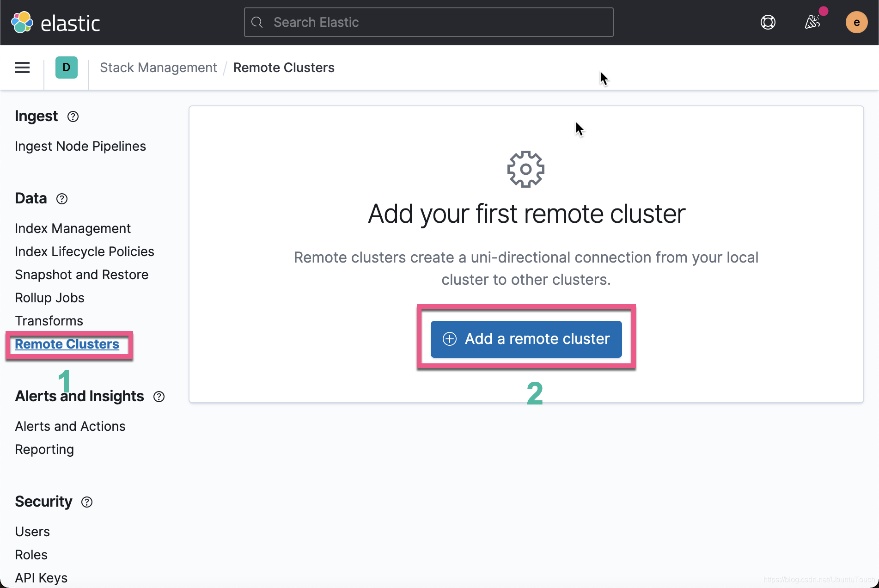Image resolution: width=879 pixels, height=588 pixels.
Task: Click Add a remote cluster button
Action: click(526, 339)
